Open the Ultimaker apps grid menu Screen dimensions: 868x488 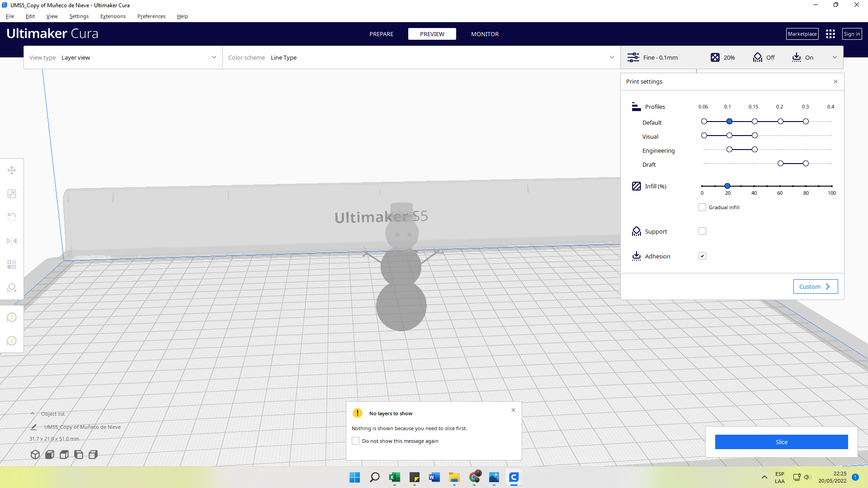830,34
